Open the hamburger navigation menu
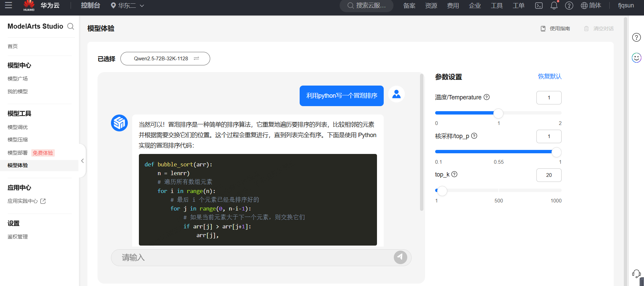 [x=8, y=5]
